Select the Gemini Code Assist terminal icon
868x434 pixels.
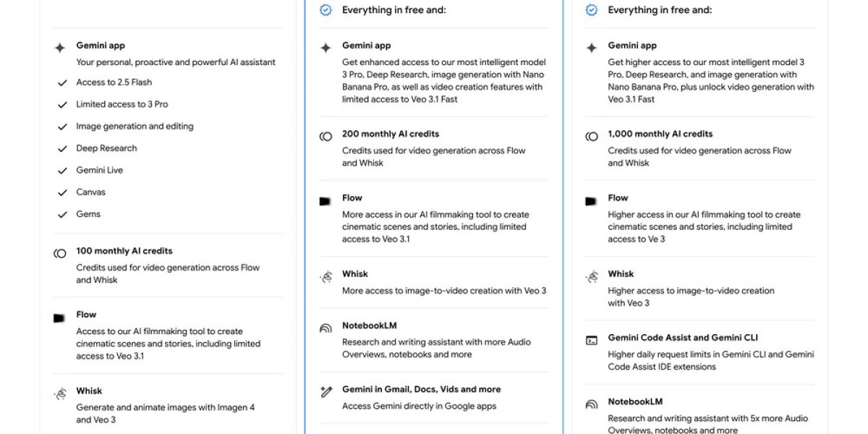tap(592, 339)
